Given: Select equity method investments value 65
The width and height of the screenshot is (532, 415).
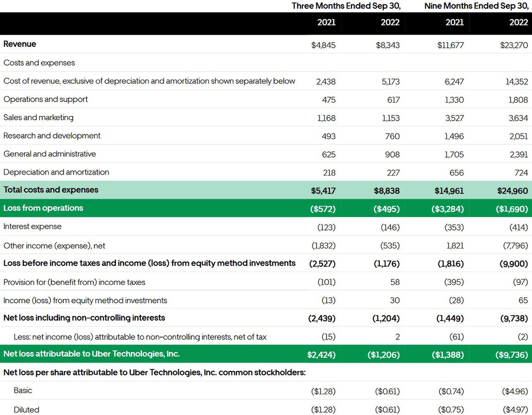Looking at the screenshot, I should tap(523, 300).
